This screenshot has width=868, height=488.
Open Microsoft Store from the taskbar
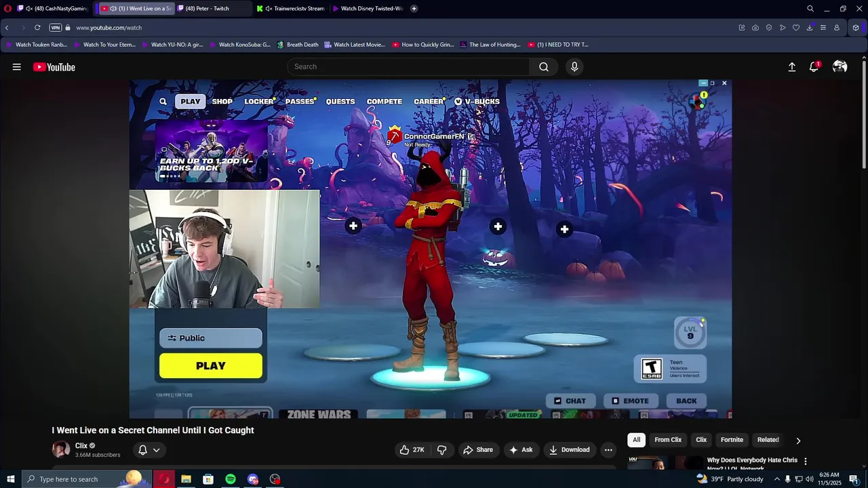(208, 479)
